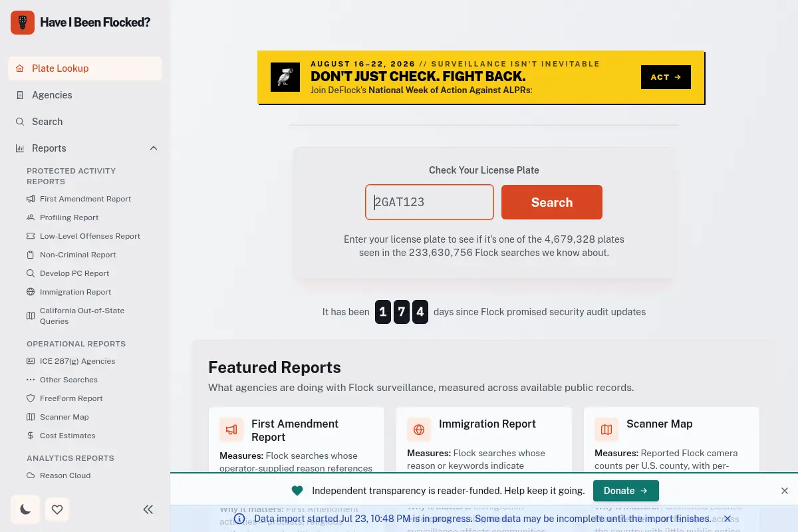798x532 pixels.
Task: Click the info icon in import notice
Action: click(239, 519)
